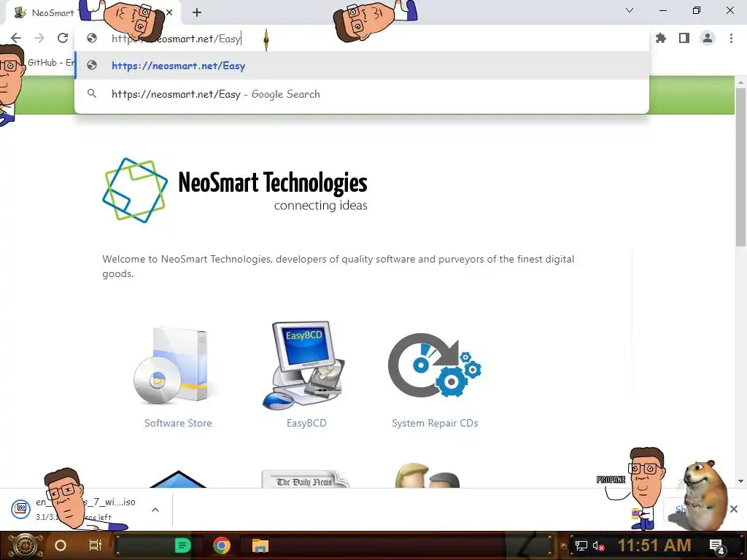Open the Chrome profile avatar

coord(708,38)
